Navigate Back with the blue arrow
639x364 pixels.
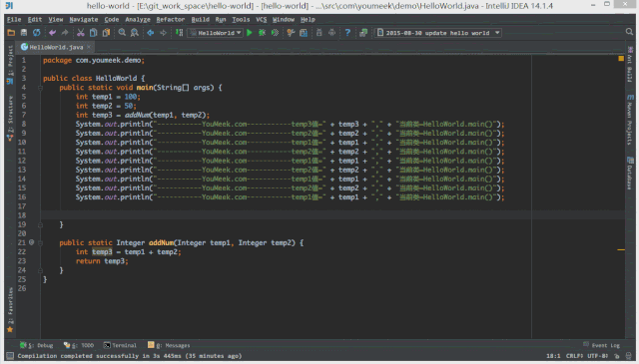151,33
